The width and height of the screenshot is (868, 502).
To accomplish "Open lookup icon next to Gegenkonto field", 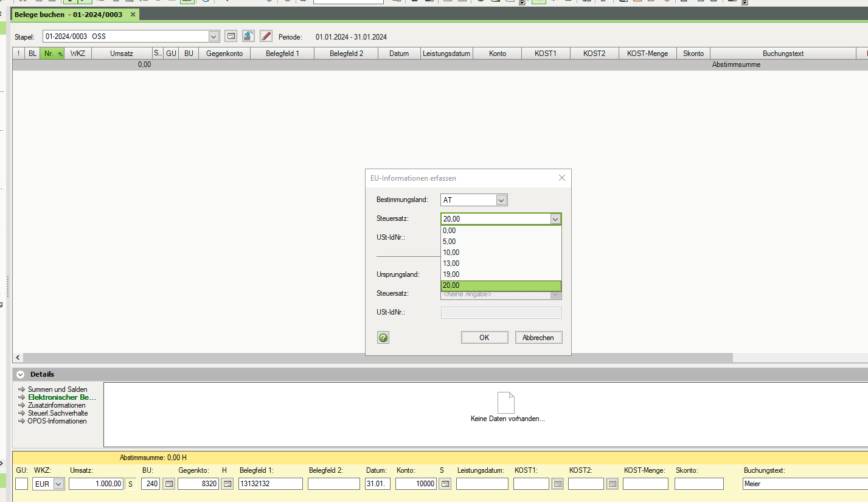I will pyautogui.click(x=226, y=484).
